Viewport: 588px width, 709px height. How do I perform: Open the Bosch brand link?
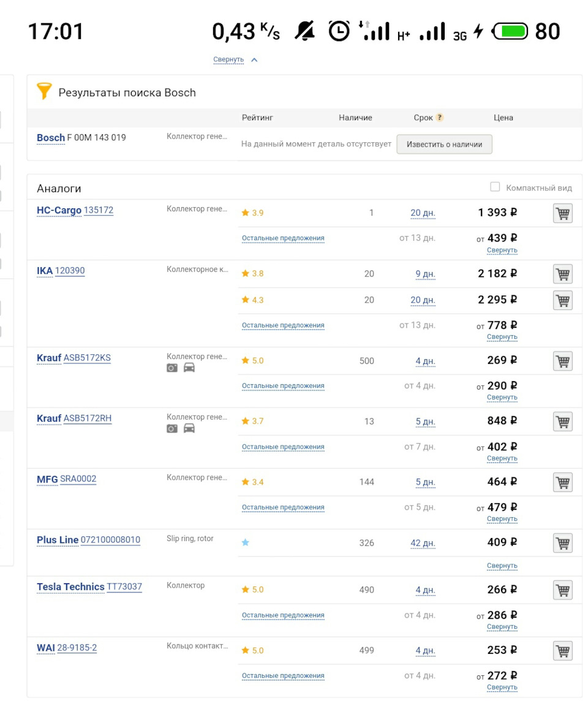click(x=51, y=137)
